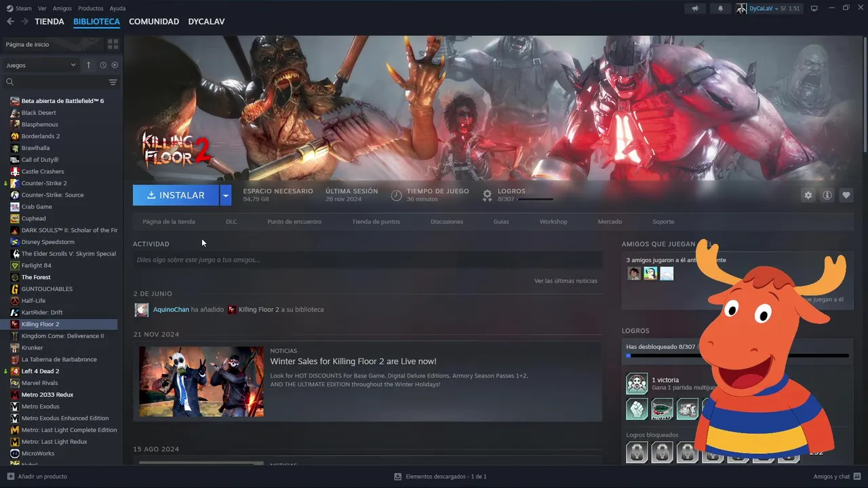Open the Amigos menu
This screenshot has height=488, width=868.
pos(62,8)
